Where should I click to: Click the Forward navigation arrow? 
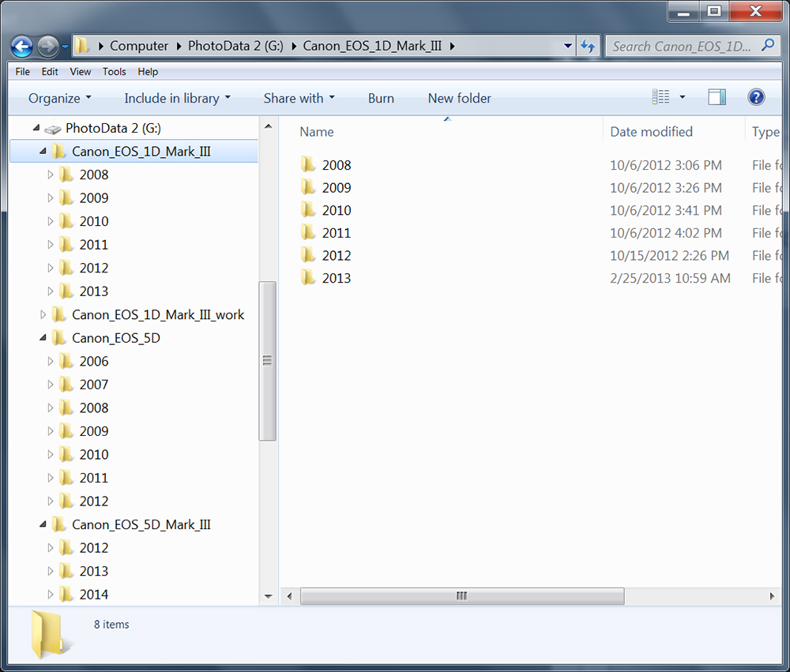[x=48, y=47]
